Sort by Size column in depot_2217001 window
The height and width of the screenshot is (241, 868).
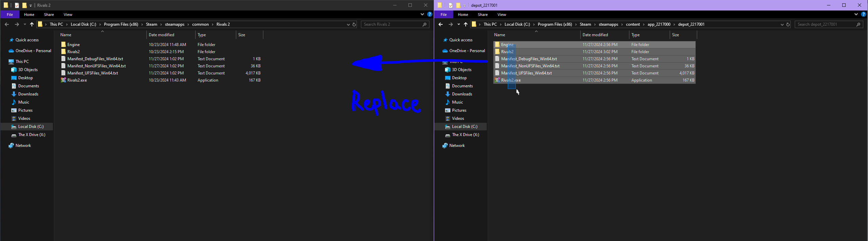(683, 35)
